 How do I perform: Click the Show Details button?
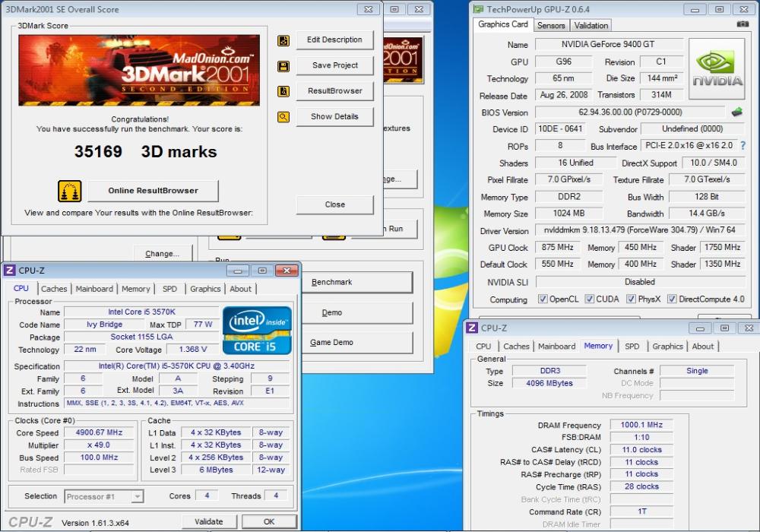334,117
